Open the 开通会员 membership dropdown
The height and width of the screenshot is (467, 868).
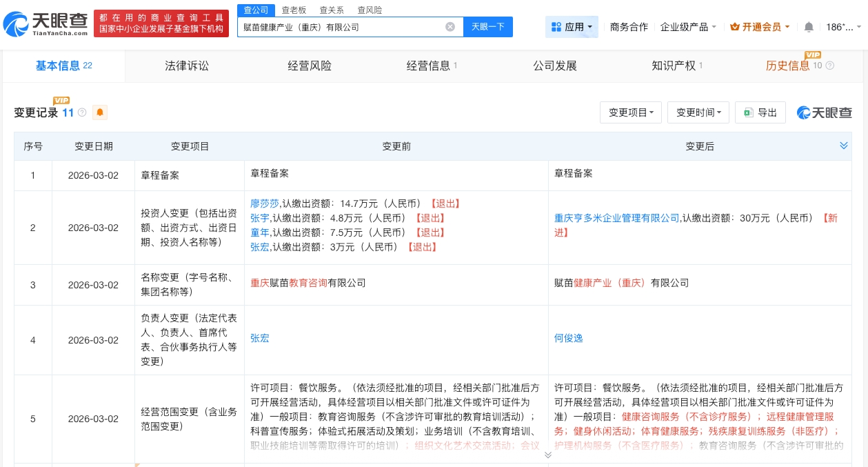coord(760,27)
